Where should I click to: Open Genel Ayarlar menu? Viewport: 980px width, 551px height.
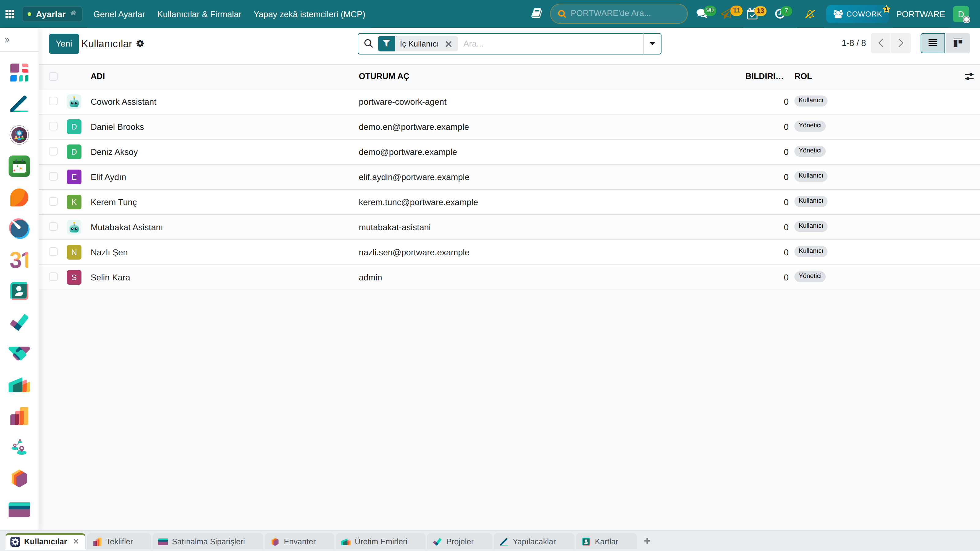119,14
